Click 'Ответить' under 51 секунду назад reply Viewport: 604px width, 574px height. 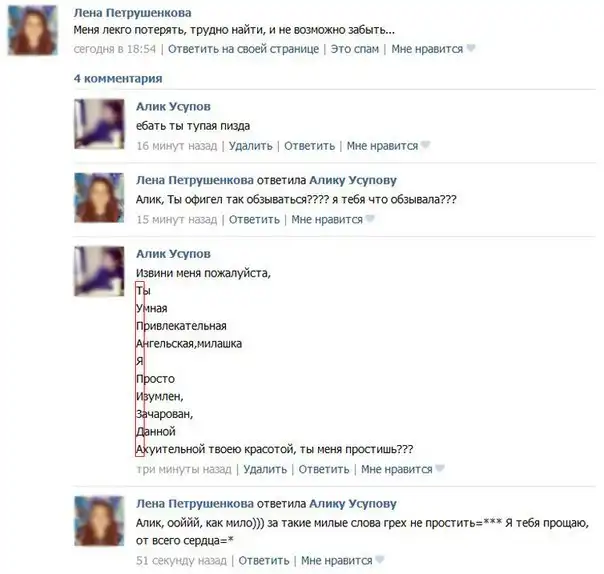264,560
